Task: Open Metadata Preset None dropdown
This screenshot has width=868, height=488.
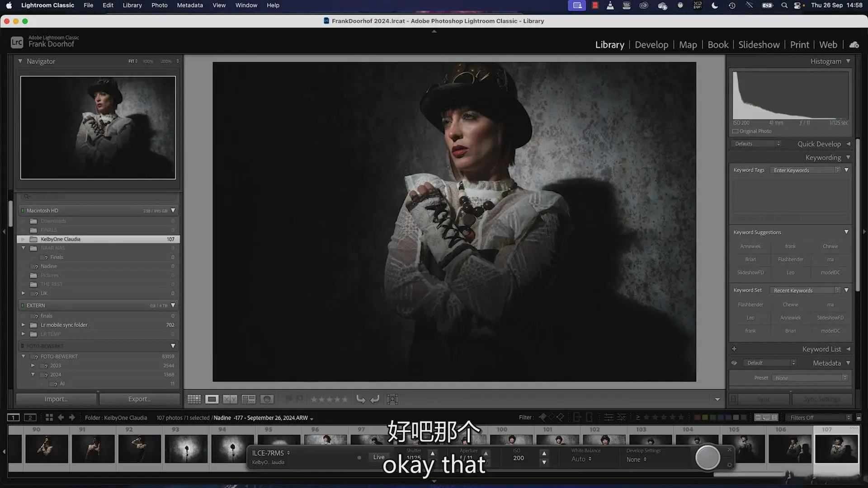Action: click(810, 378)
